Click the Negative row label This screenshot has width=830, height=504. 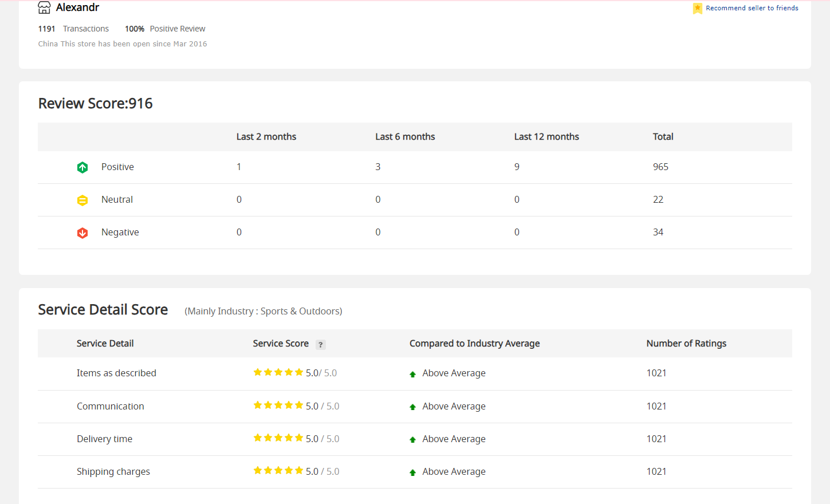point(120,232)
